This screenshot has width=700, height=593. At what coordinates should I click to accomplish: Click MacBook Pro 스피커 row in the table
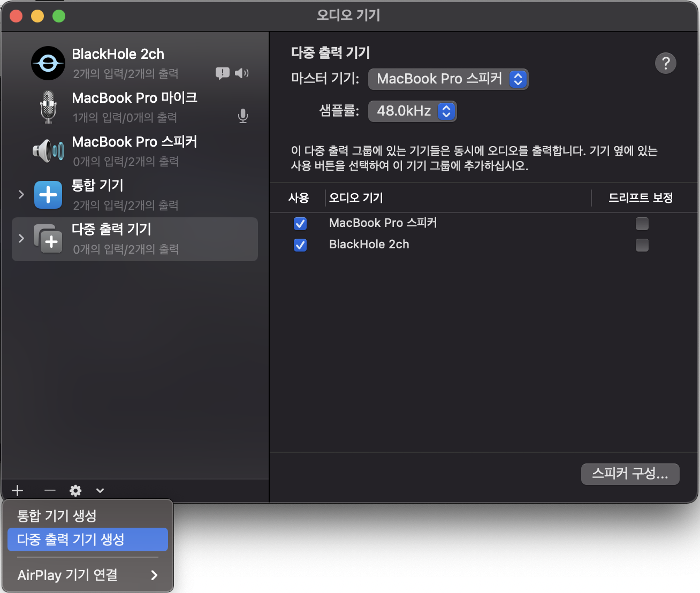[484, 223]
